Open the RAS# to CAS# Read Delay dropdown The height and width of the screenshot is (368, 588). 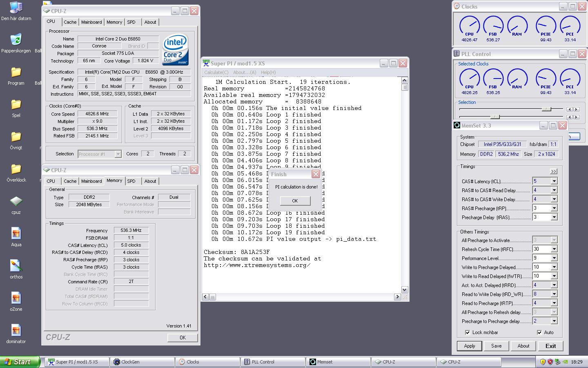coord(554,190)
